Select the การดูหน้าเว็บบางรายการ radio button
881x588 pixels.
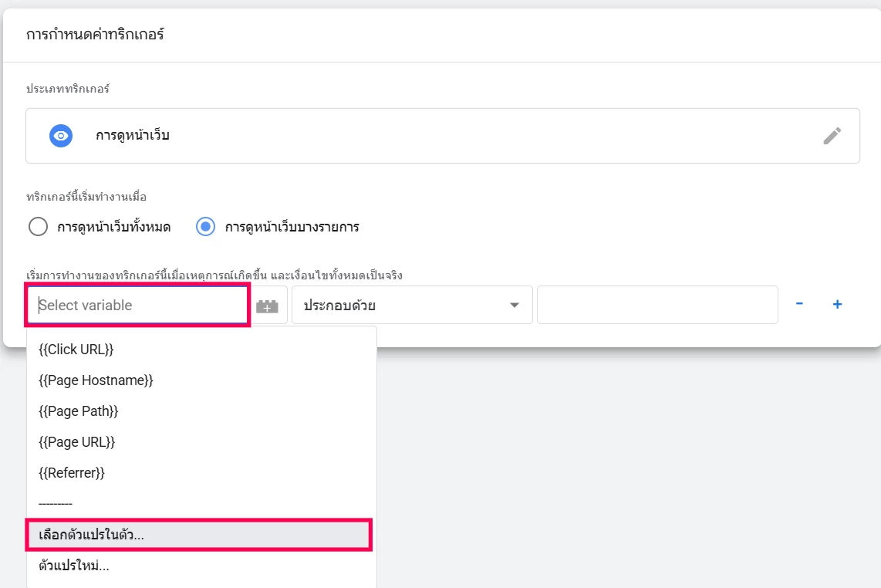[x=205, y=227]
